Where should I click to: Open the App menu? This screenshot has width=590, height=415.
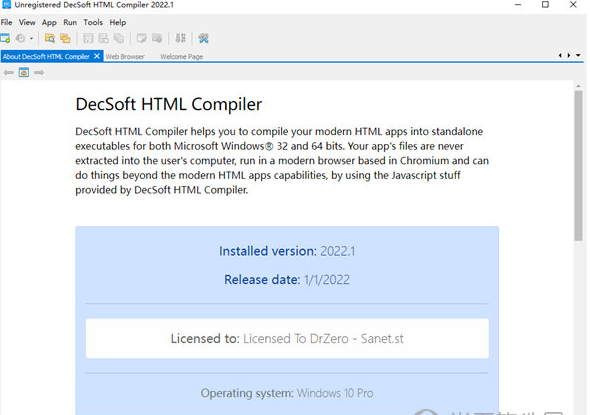pyautogui.click(x=49, y=22)
